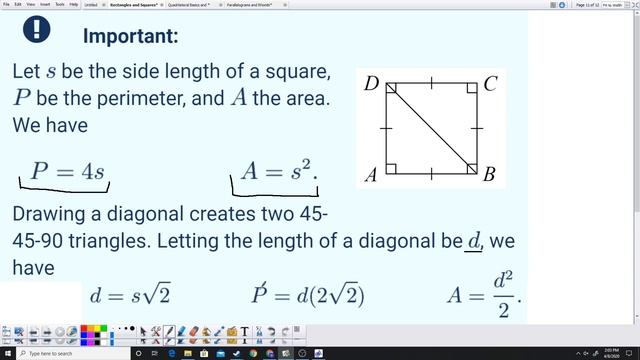Open the page sorter icon in toolbar
The width and height of the screenshot is (640, 360).
(x=7, y=331)
